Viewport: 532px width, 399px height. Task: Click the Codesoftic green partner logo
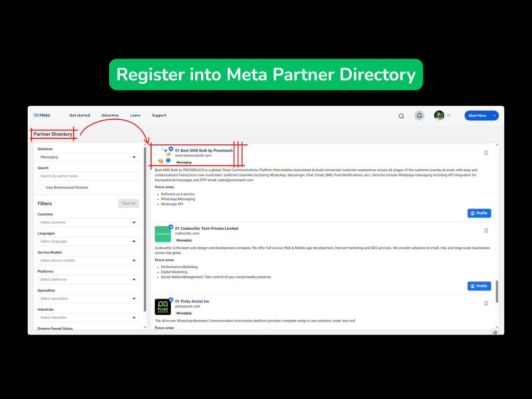coord(163,234)
